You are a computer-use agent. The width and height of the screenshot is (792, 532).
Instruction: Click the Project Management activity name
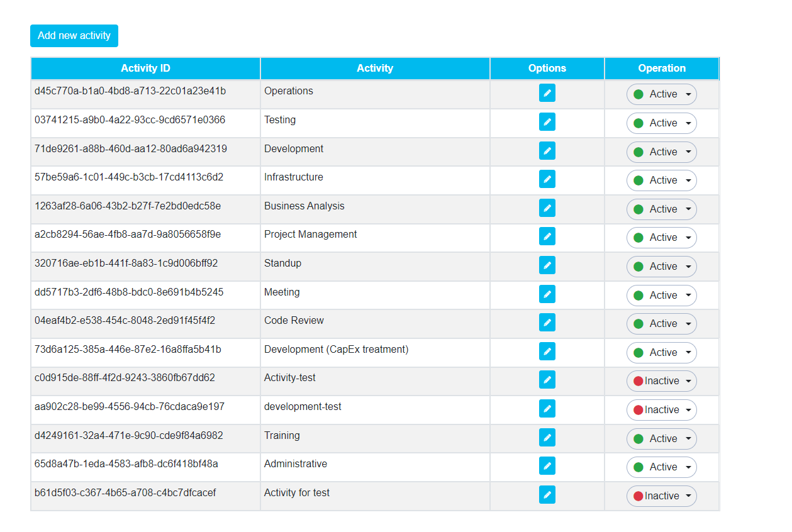(x=311, y=235)
